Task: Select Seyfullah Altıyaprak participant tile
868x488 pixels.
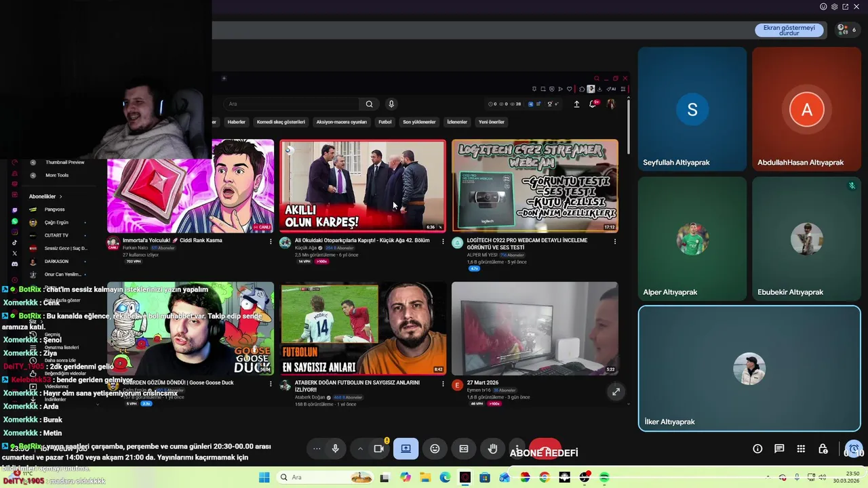Action: click(692, 108)
